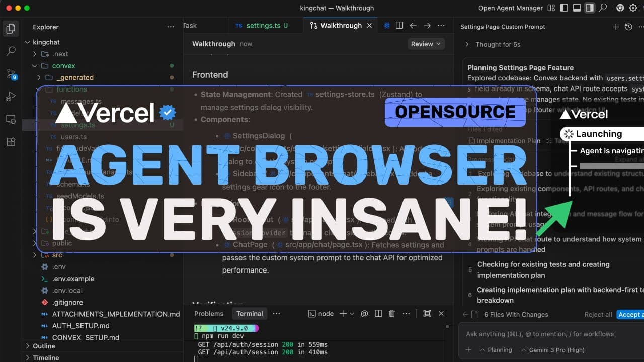Open the .env file
This screenshot has height=362, width=644.
pyautogui.click(x=59, y=266)
